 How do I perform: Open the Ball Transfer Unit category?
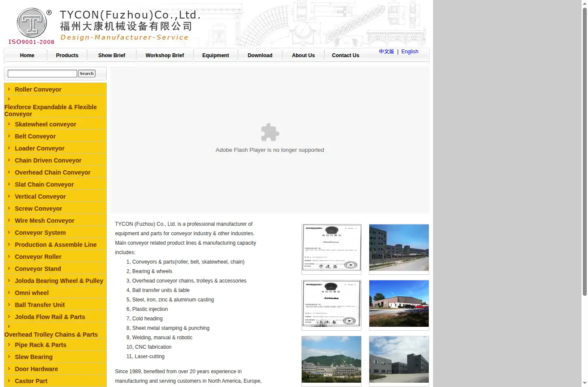[x=40, y=305]
